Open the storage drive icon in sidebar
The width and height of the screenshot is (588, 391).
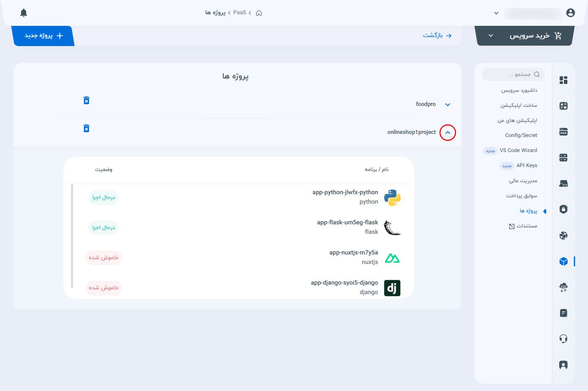[563, 184]
